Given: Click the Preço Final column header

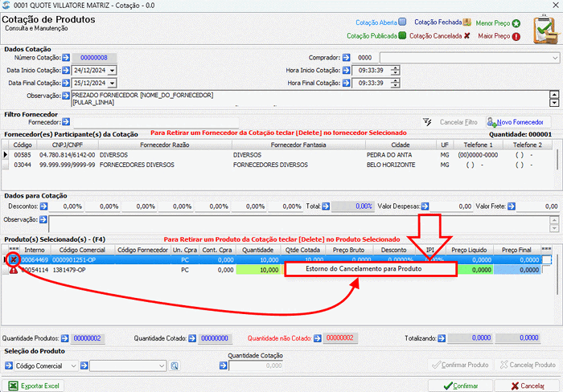Looking at the screenshot, I should point(516,250).
